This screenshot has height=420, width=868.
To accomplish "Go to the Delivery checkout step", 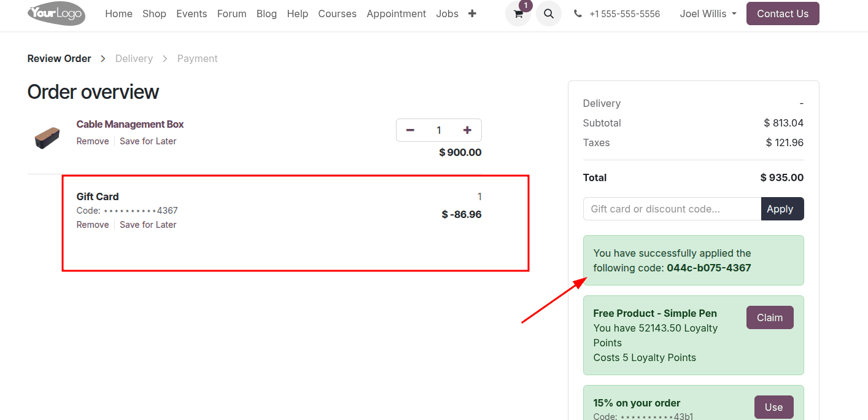I will click(x=134, y=58).
